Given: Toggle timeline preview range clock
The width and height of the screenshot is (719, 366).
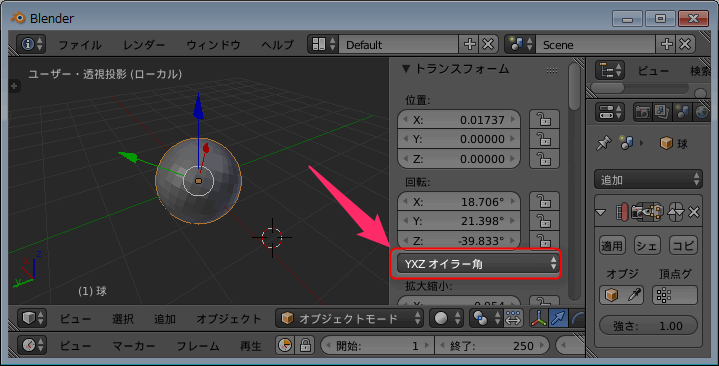Looking at the screenshot, I should click(x=285, y=345).
